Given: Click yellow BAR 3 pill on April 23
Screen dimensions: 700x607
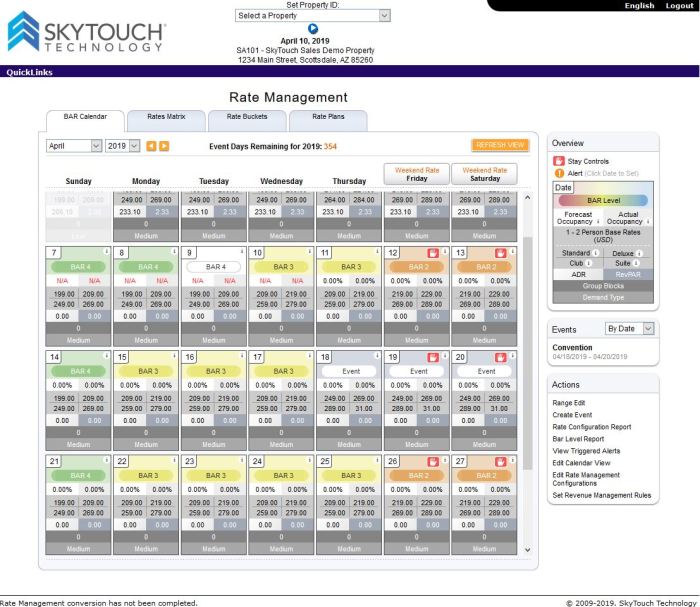Looking at the screenshot, I should 215,476.
